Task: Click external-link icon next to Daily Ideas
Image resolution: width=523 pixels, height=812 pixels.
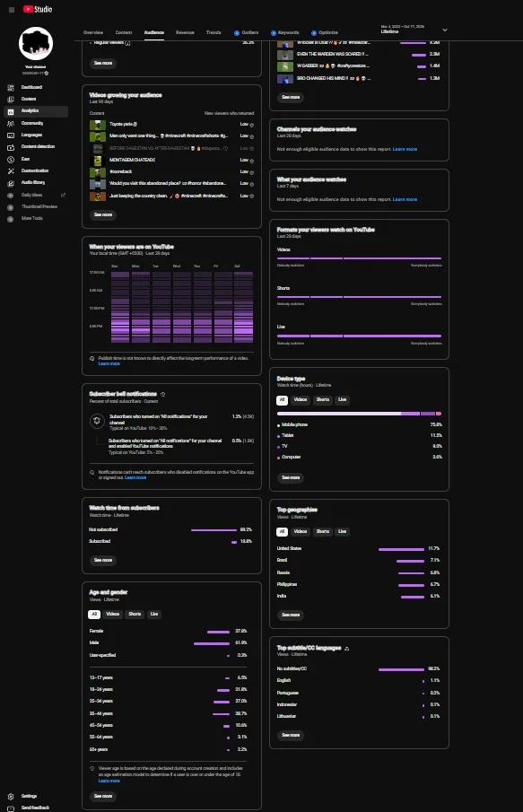Action: [63, 196]
